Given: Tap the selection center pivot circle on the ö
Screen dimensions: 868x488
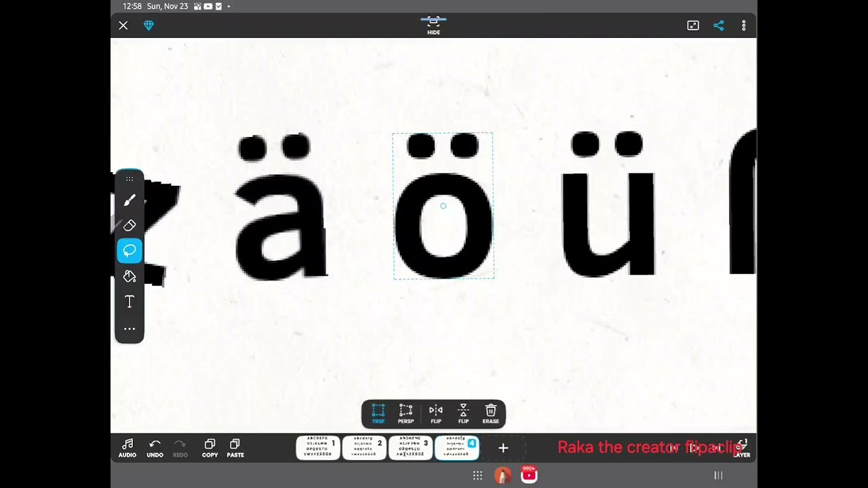Looking at the screenshot, I should point(443,206).
